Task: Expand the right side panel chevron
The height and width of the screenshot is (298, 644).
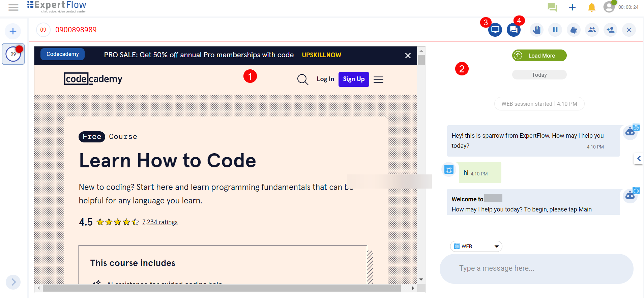Action: click(639, 158)
